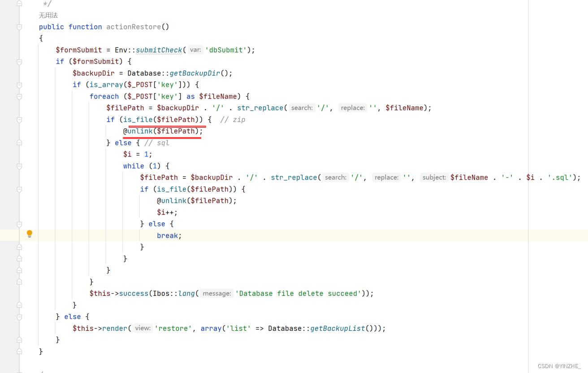Click the 'Database' class in backupDir assignment
Image resolution: width=588 pixels, height=373 pixels.
pyautogui.click(x=144, y=73)
